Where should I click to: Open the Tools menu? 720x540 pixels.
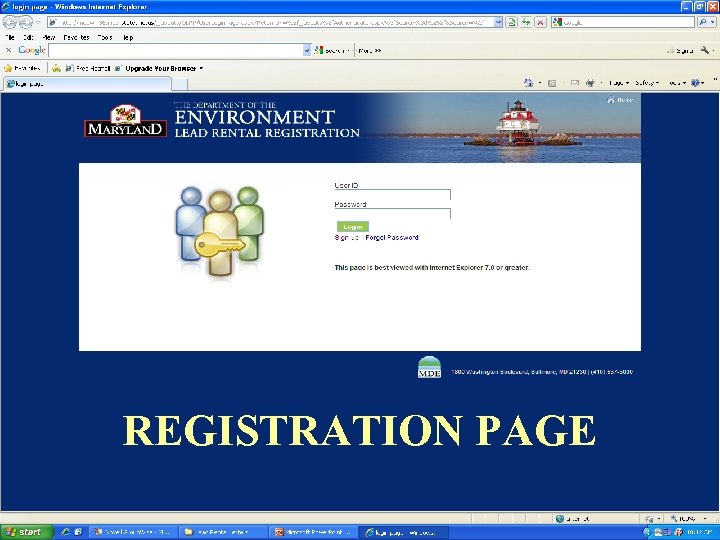coord(105,37)
